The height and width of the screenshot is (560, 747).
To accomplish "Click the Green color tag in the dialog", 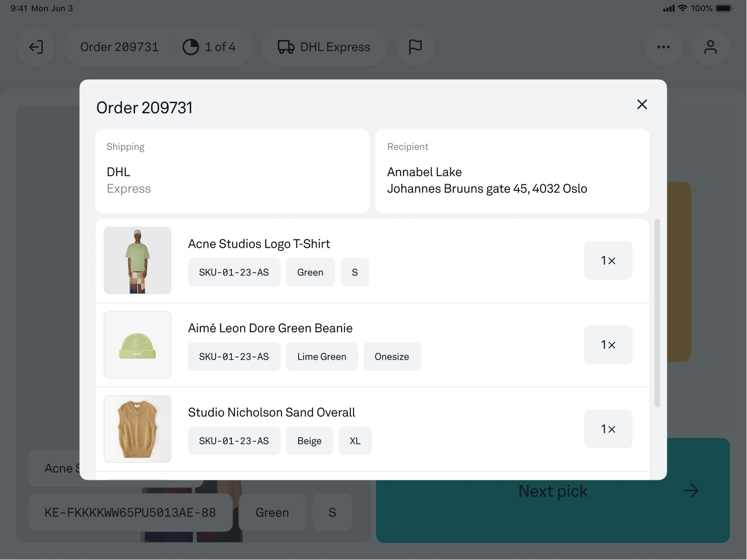I will 311,272.
